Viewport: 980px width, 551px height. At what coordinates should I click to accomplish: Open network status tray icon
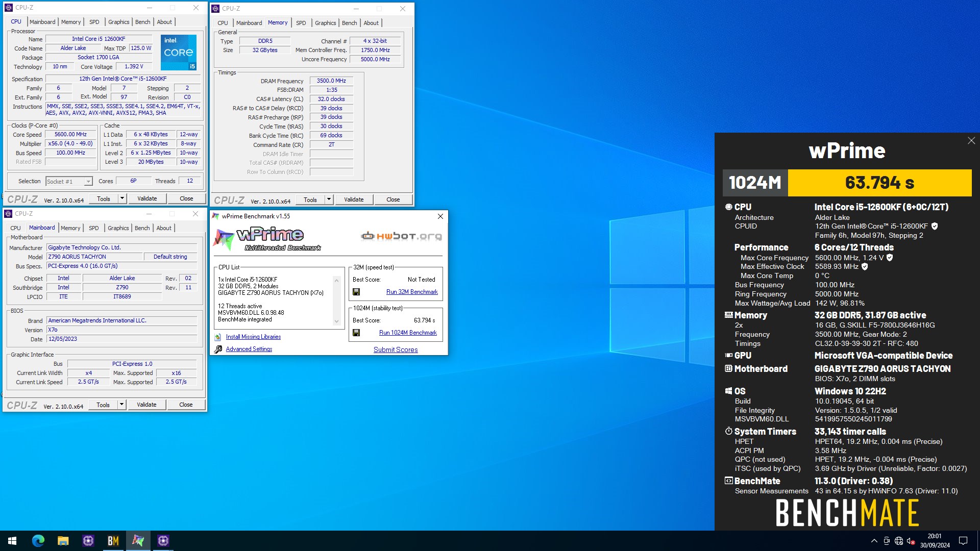pyautogui.click(x=899, y=541)
